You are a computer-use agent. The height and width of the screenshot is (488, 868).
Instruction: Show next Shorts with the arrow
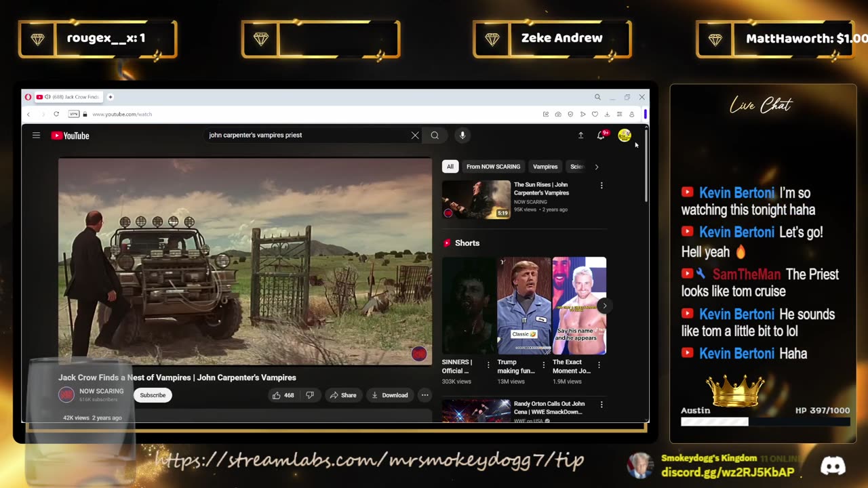click(604, 306)
